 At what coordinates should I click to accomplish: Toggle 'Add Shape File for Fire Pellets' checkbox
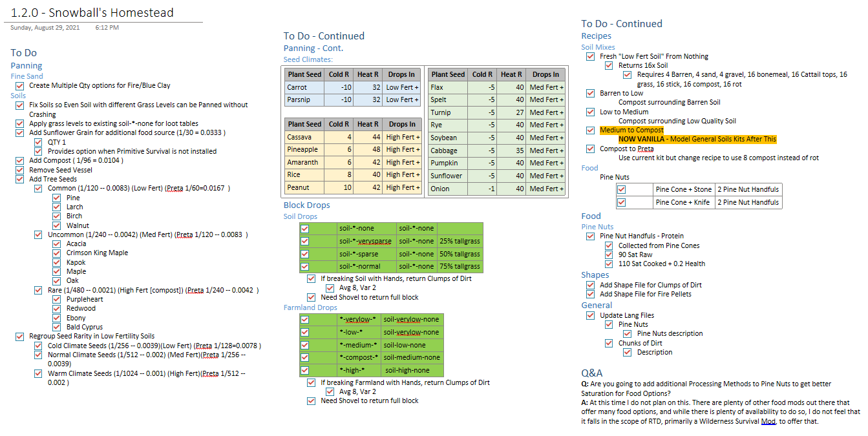point(590,295)
